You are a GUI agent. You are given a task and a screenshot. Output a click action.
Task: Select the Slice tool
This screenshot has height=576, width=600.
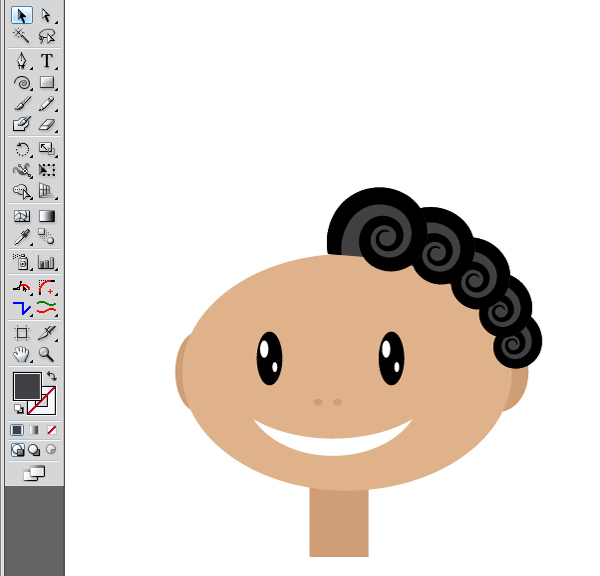(46, 333)
